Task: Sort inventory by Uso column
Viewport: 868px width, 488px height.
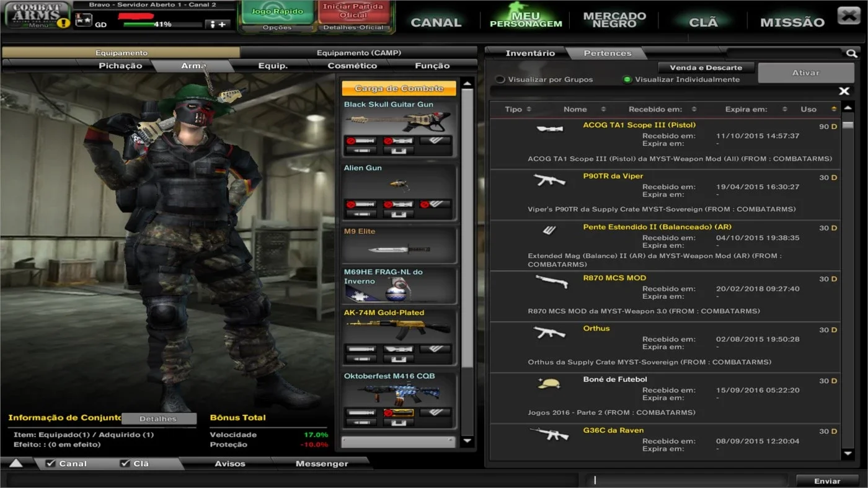Action: [818, 109]
